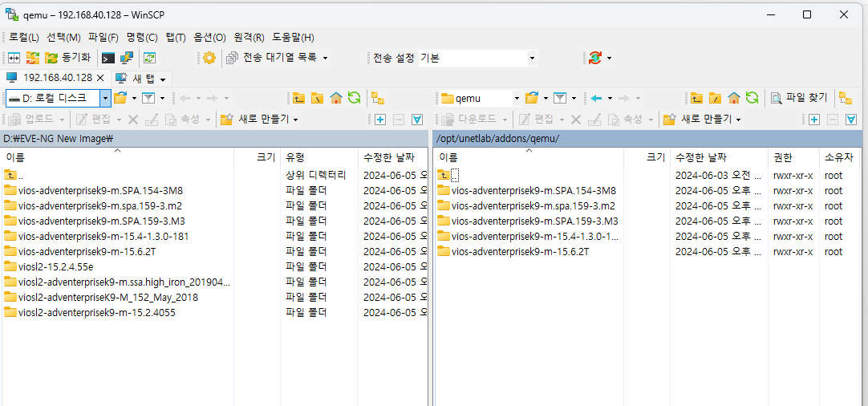This screenshot has width=868, height=406.
Task: Go to remote home directory icon
Action: coord(733,99)
